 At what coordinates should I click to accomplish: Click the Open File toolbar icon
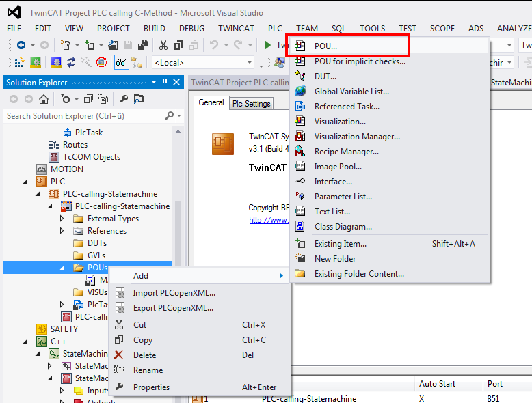click(x=113, y=45)
